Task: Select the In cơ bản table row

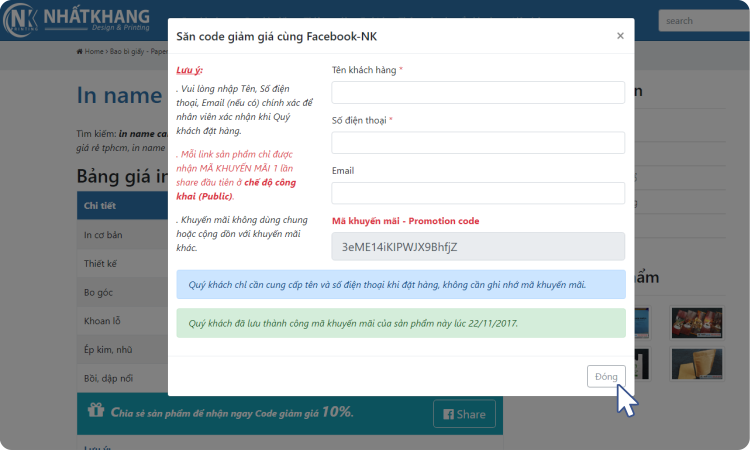Action: (122, 235)
